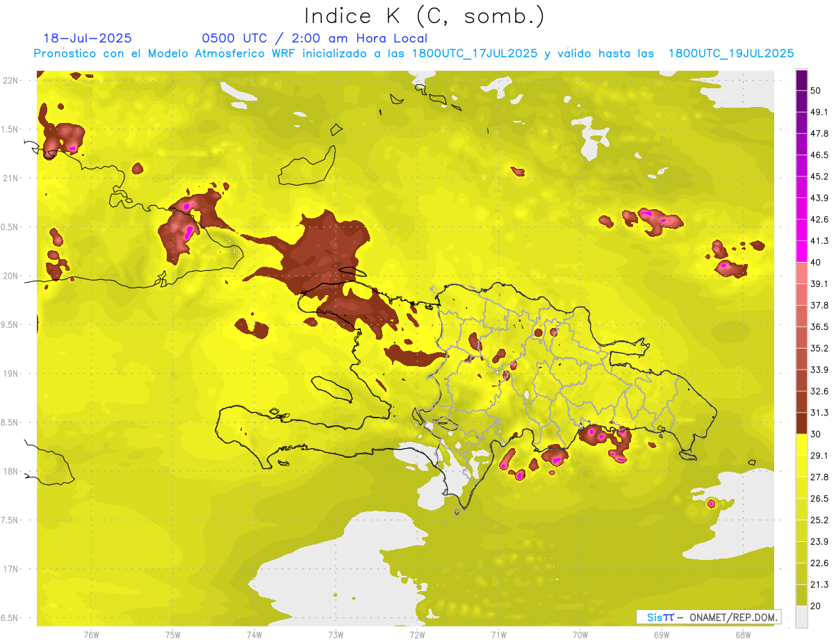The width and height of the screenshot is (834, 644).
Task: Click the '76W' longitude label
Action: pos(91,634)
